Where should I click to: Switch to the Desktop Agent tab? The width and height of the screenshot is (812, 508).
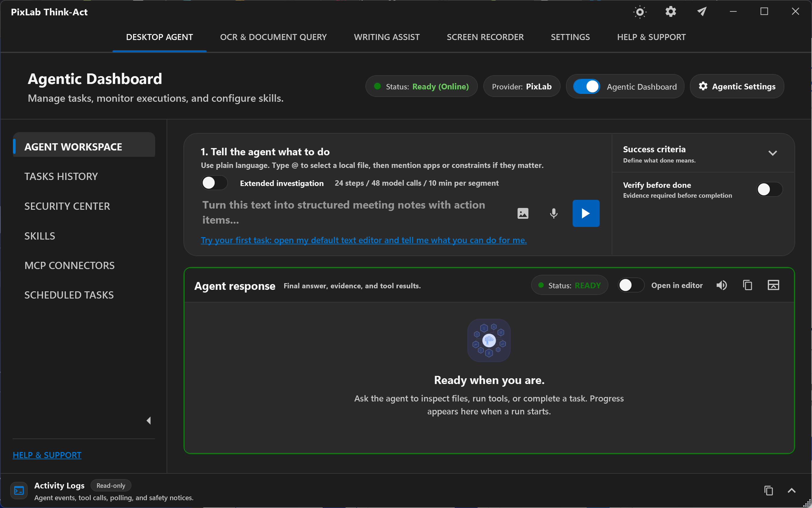tap(159, 37)
